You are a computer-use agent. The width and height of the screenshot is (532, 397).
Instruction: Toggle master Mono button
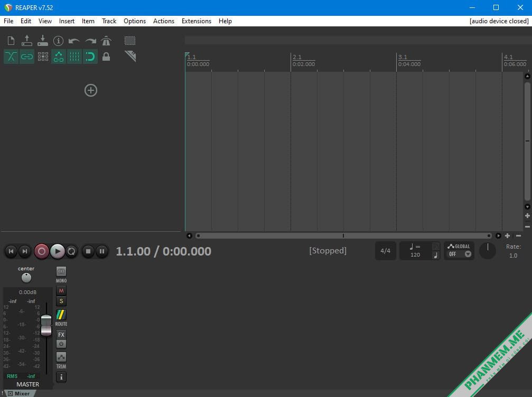click(61, 271)
